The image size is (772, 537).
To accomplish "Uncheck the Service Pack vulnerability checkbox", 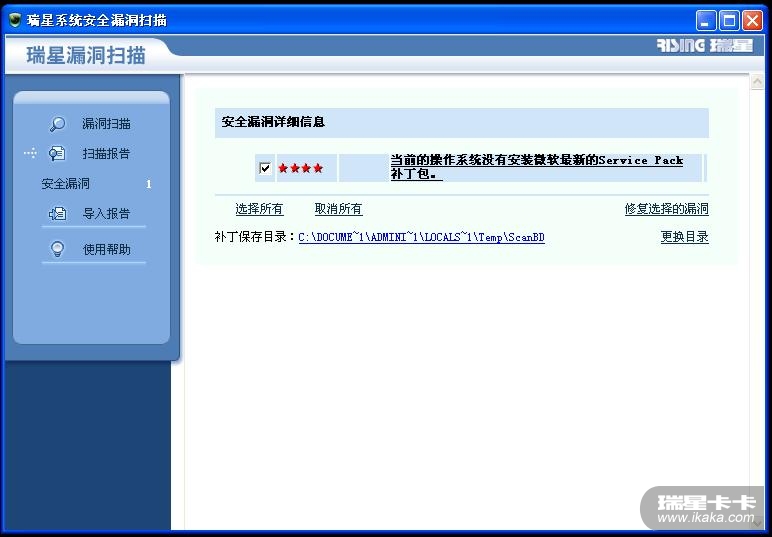I will click(265, 168).
